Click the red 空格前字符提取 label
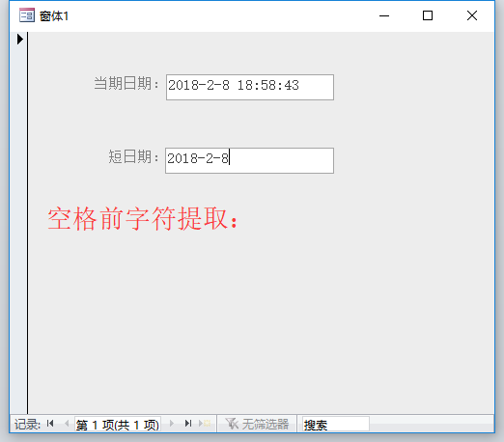Screen dimensions: 504x442 tap(143, 218)
